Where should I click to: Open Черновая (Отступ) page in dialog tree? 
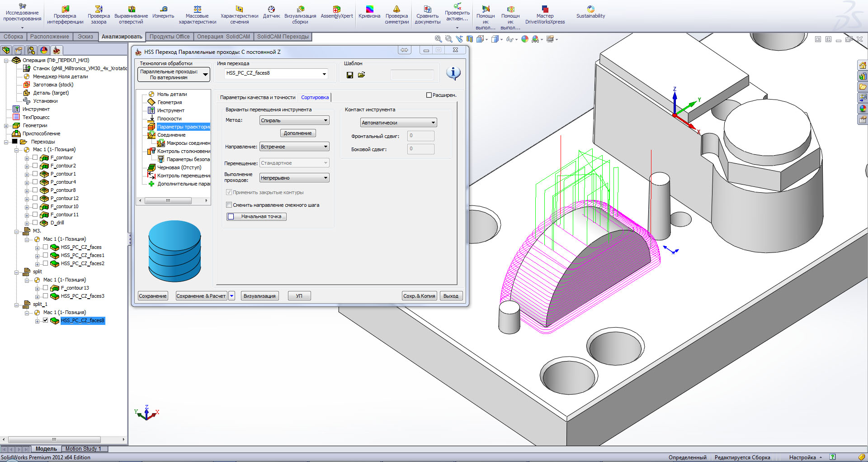tap(179, 167)
